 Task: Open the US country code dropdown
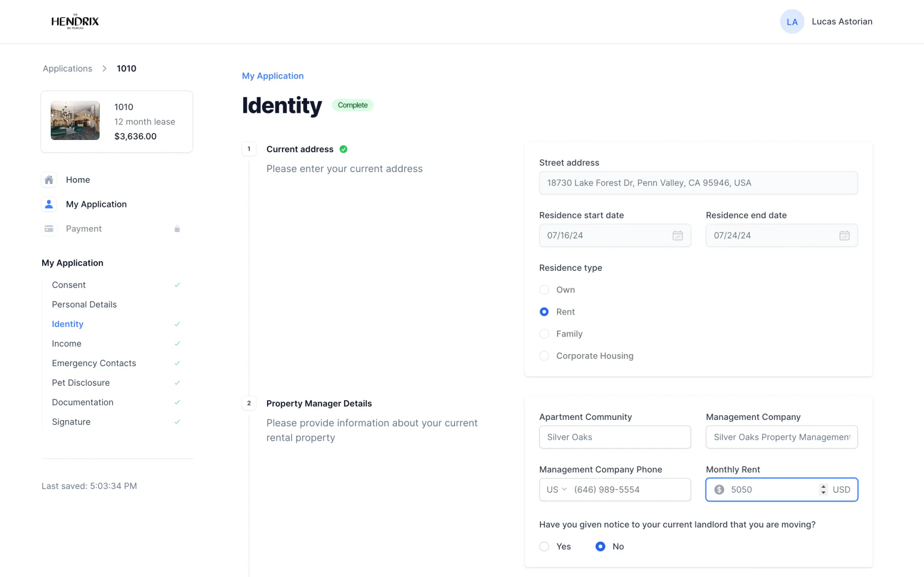click(x=555, y=489)
